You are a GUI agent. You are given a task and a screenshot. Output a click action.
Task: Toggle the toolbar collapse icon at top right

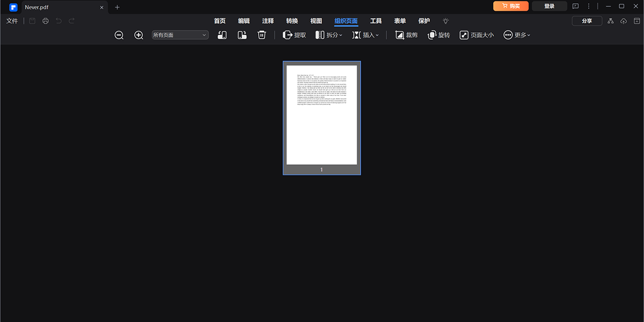pos(636,20)
